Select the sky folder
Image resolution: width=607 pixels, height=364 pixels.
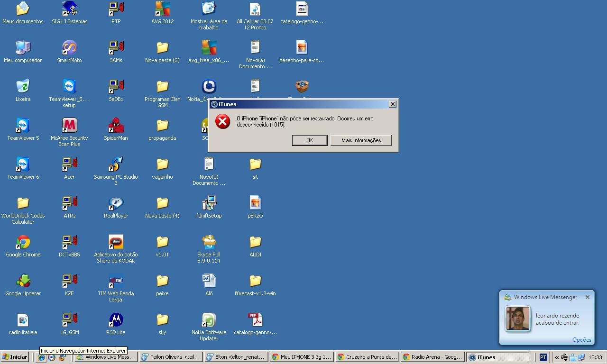click(x=162, y=319)
